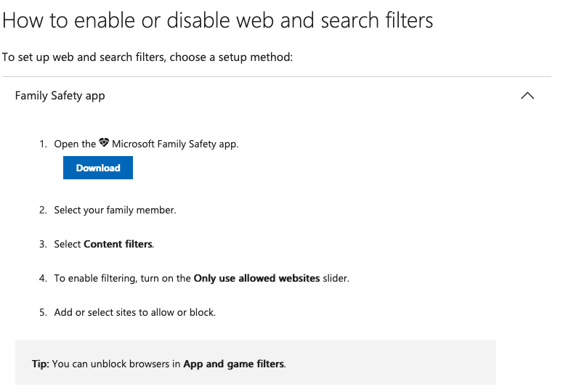
Task: Click step 2 'Select your family member'
Action: (x=115, y=210)
